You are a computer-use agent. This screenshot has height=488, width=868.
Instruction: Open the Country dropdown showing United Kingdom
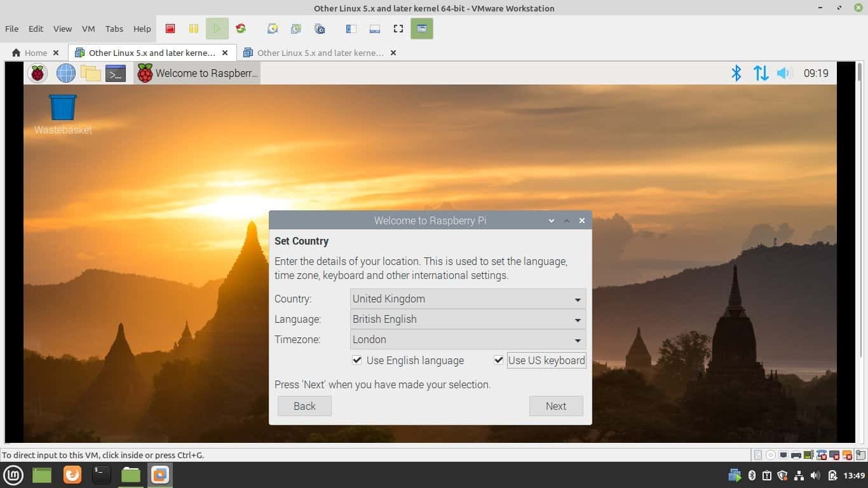[x=468, y=299]
